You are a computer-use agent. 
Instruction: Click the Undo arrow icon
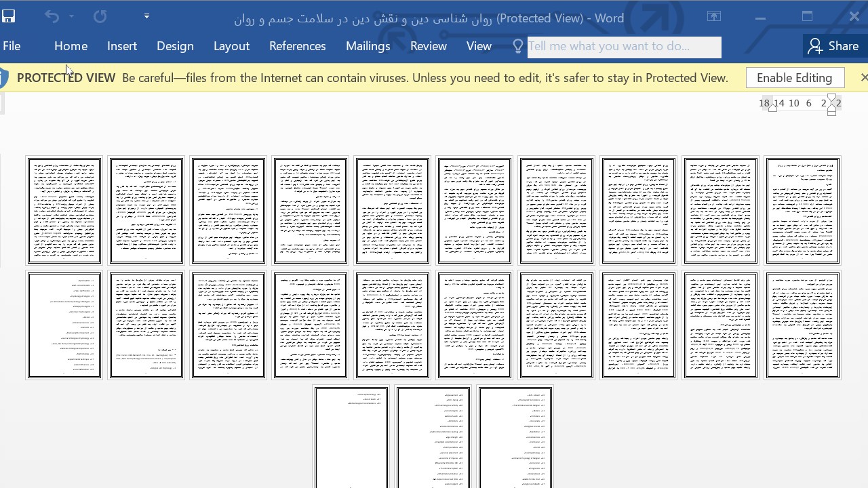coord(52,16)
